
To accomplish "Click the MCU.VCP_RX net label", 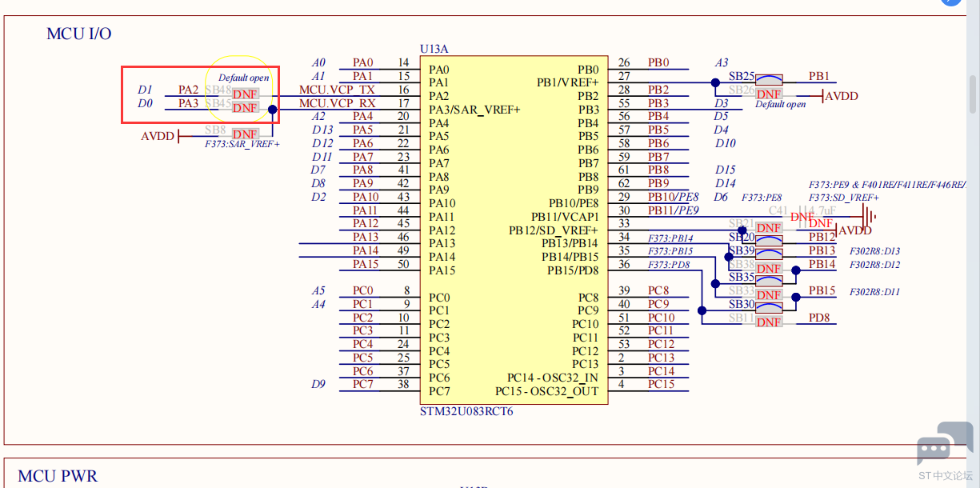I will tap(337, 103).
